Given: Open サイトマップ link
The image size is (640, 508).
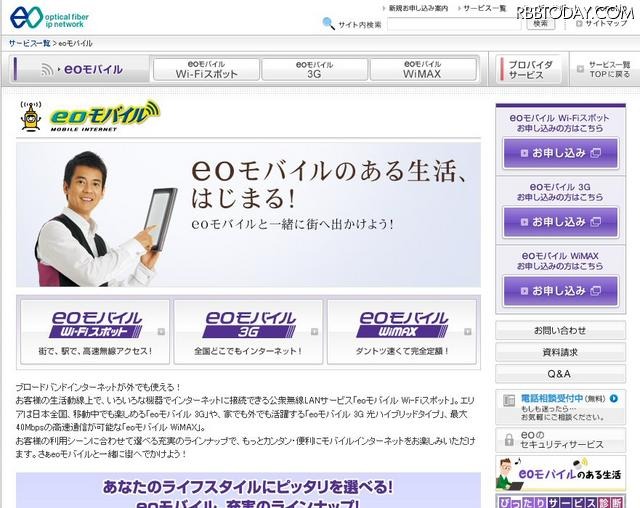Looking at the screenshot, I should tap(606, 24).
